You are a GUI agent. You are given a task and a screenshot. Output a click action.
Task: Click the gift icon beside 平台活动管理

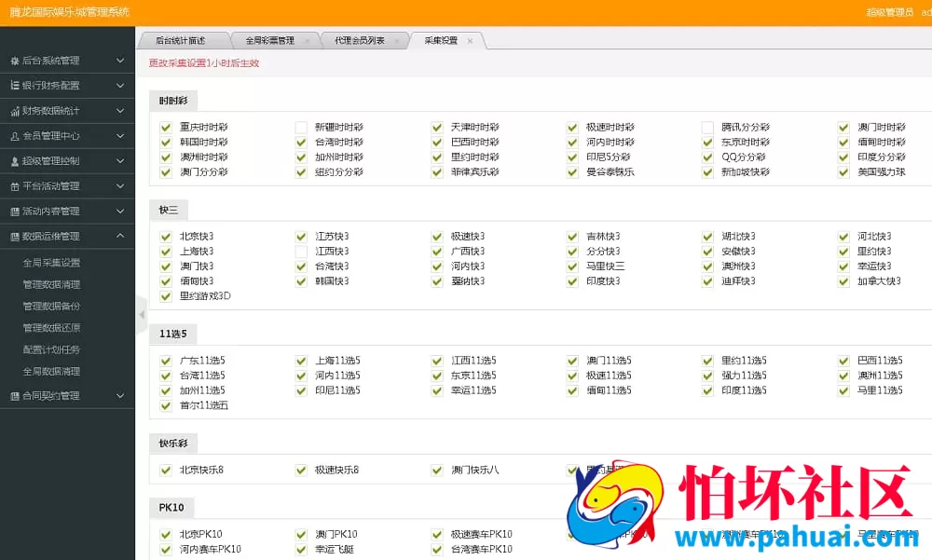pyautogui.click(x=14, y=186)
